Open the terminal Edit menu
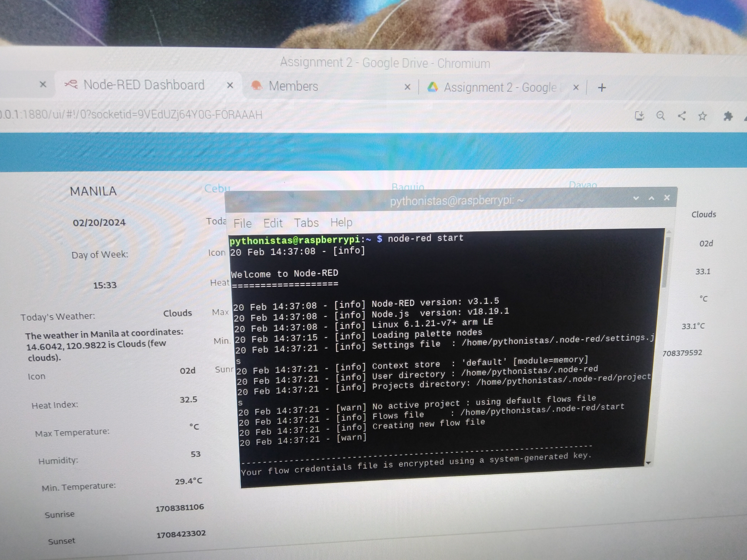This screenshot has width=747, height=560. point(273,223)
